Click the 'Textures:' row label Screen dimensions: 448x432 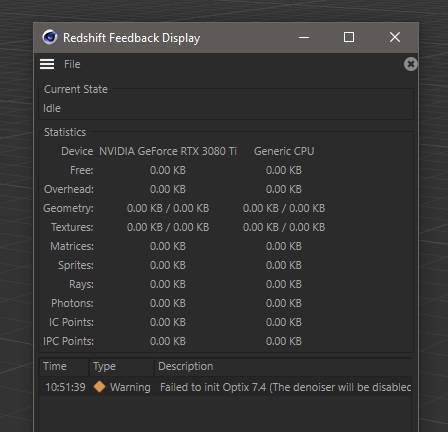tap(72, 227)
